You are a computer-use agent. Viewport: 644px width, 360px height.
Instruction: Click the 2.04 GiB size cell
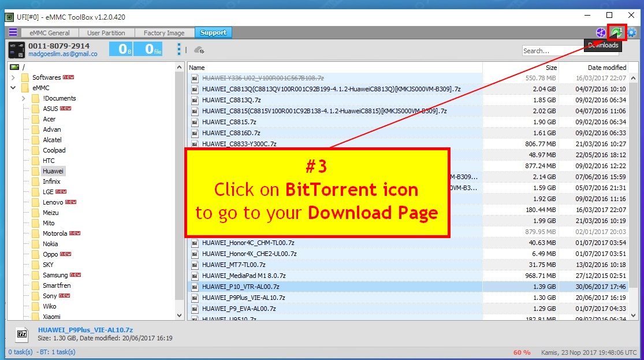(544, 89)
